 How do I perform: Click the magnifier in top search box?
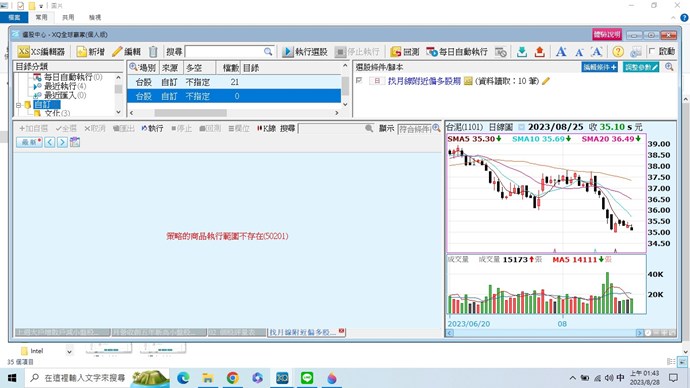[268, 51]
